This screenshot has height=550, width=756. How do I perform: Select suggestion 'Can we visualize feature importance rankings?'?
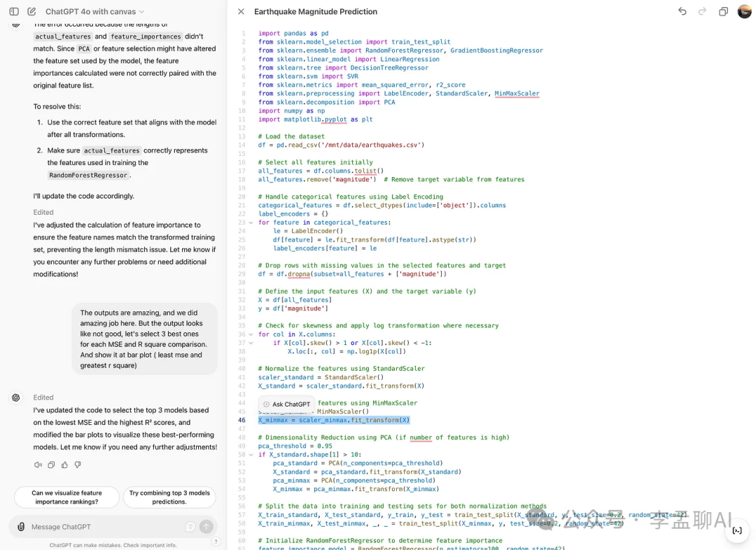coord(66,497)
